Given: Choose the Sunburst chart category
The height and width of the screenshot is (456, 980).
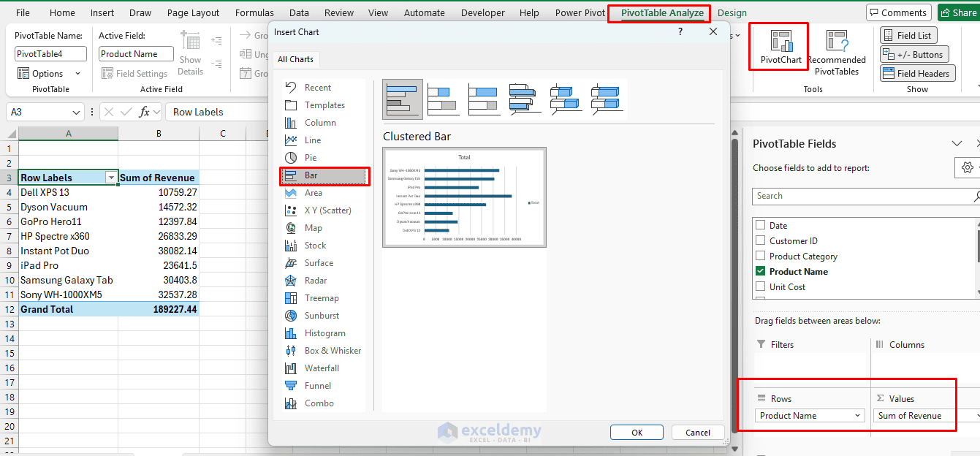Looking at the screenshot, I should point(322,316).
